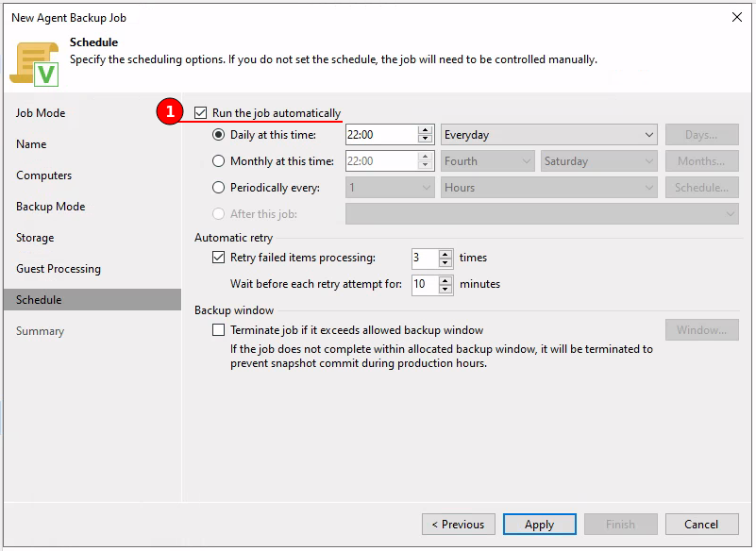This screenshot has height=551, width=756.
Task: Decrease wait minutes spinner
Action: tap(445, 289)
